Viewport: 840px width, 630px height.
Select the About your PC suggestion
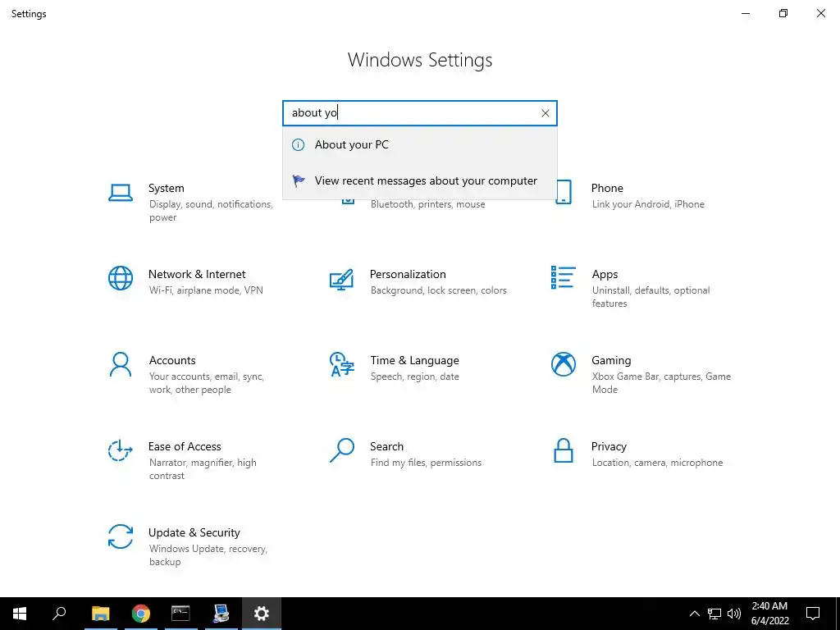(419, 144)
